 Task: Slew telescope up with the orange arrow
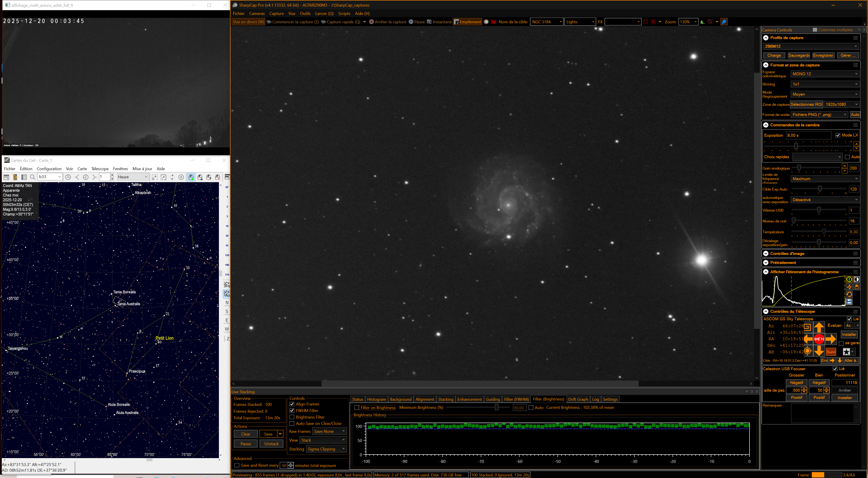tap(819, 327)
